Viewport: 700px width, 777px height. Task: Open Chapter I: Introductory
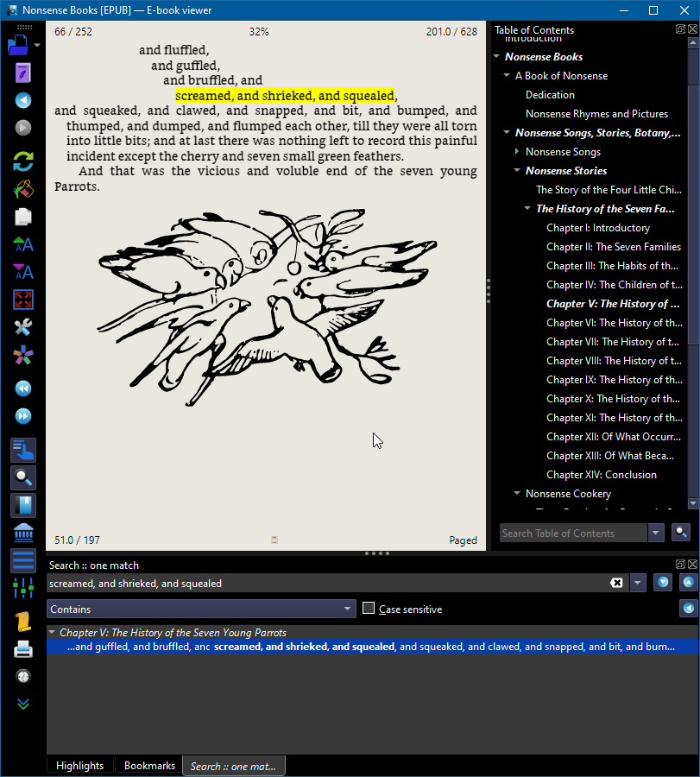coord(598,227)
